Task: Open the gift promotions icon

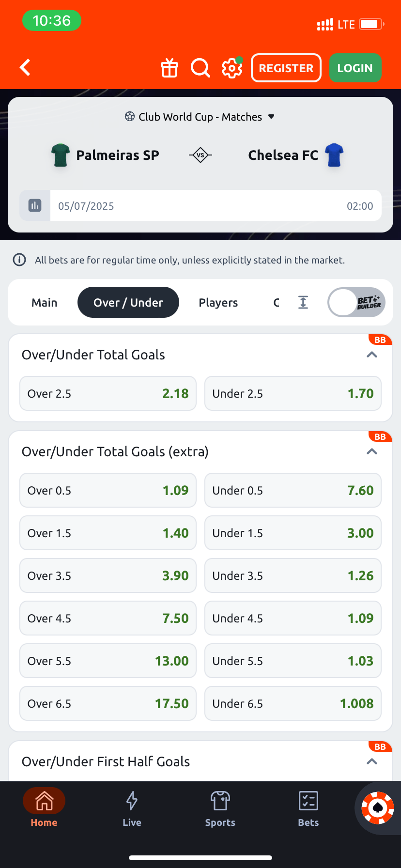Action: pyautogui.click(x=170, y=68)
